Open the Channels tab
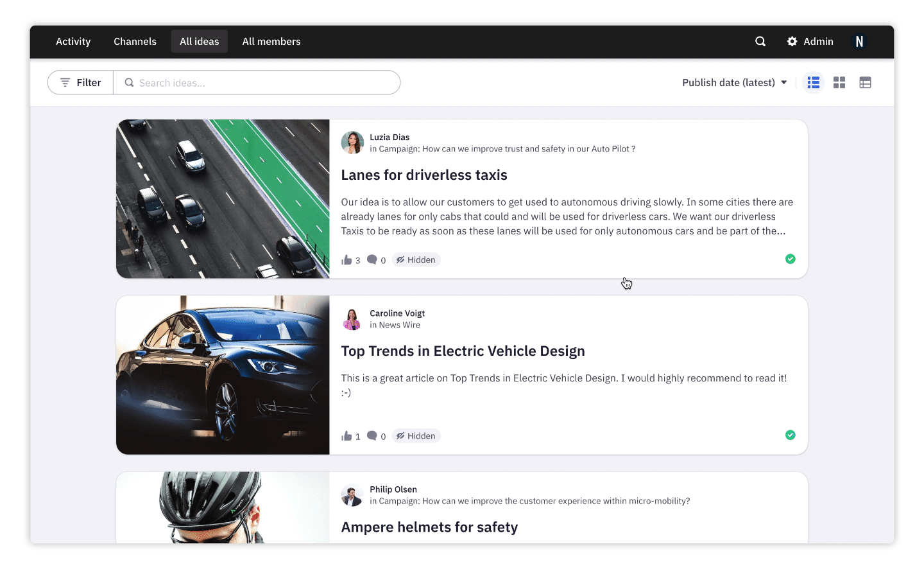 135,41
